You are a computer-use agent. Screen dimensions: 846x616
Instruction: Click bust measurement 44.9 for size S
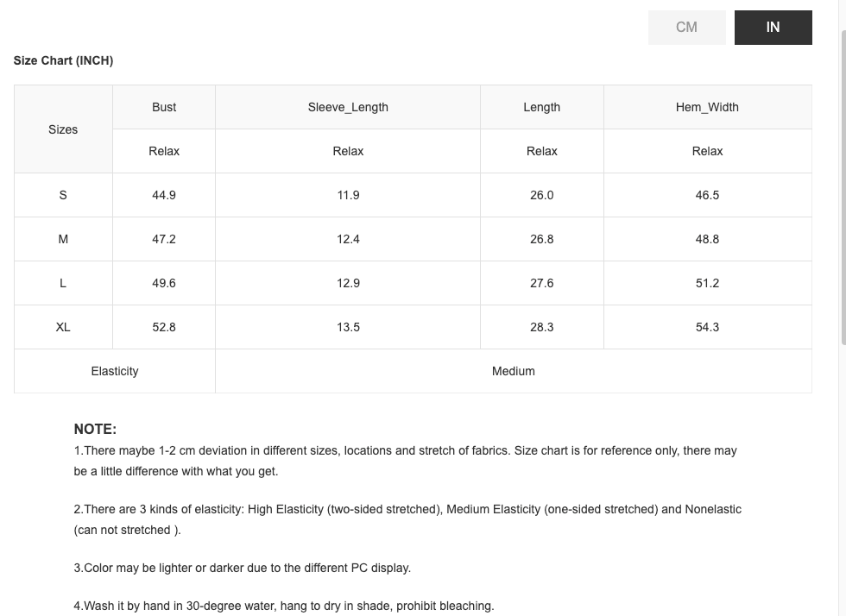click(164, 195)
